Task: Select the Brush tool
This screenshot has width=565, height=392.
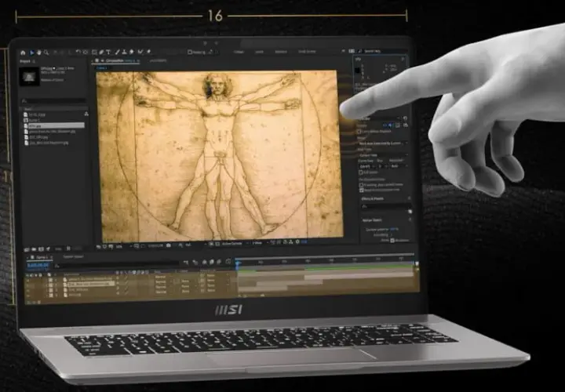Action: coord(118,53)
